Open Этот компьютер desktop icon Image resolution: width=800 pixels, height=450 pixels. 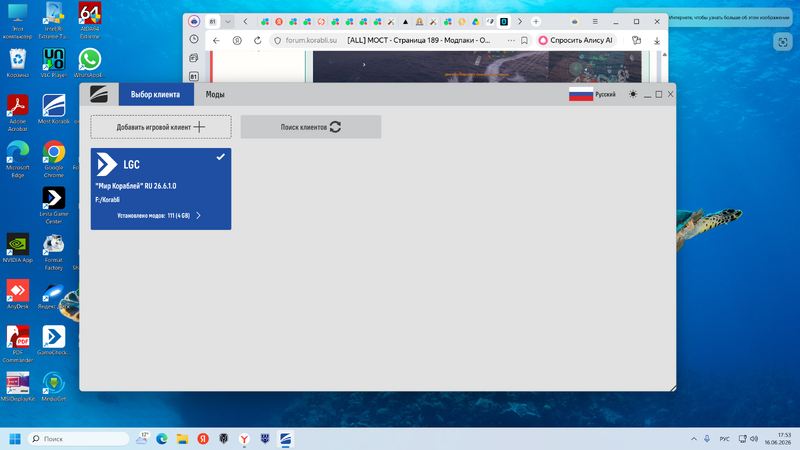point(17,20)
